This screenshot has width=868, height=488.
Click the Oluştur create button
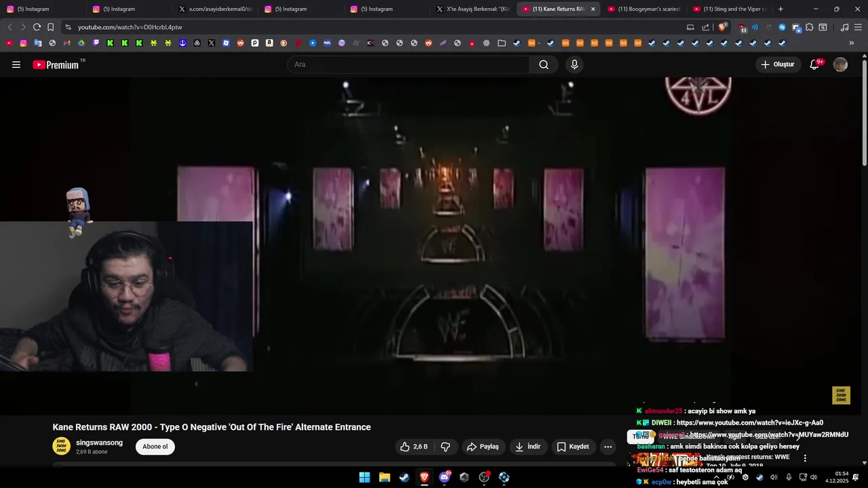(777, 64)
